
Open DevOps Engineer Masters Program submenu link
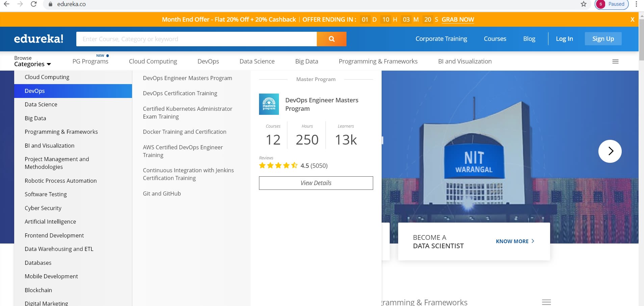click(x=187, y=78)
